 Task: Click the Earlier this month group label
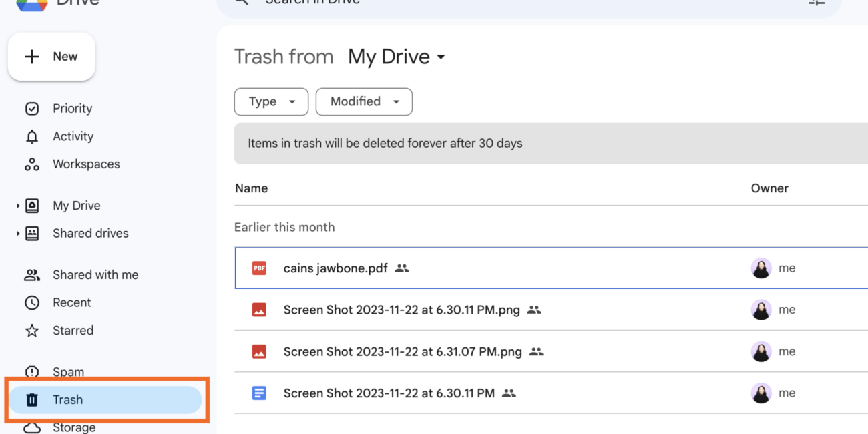click(284, 227)
